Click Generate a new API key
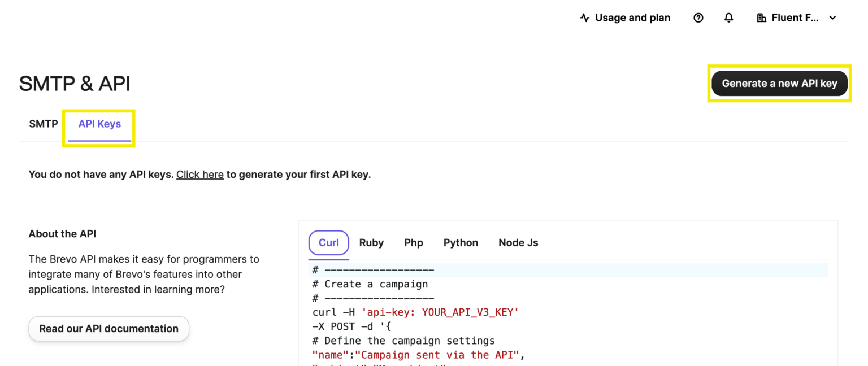The image size is (868, 366). (779, 83)
